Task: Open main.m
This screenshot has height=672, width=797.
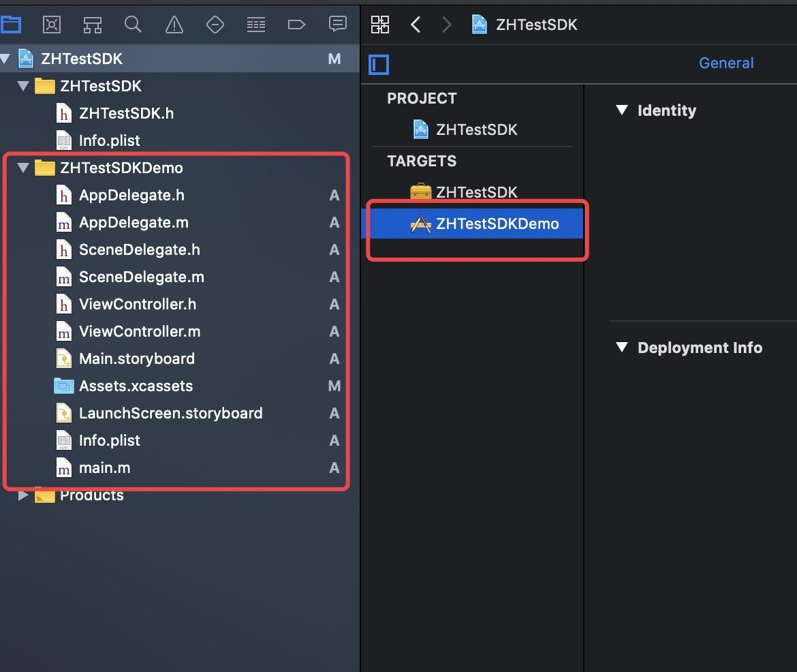Action: (104, 468)
